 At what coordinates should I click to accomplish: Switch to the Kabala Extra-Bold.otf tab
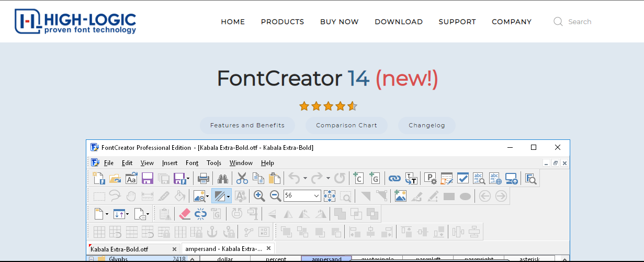click(134, 248)
